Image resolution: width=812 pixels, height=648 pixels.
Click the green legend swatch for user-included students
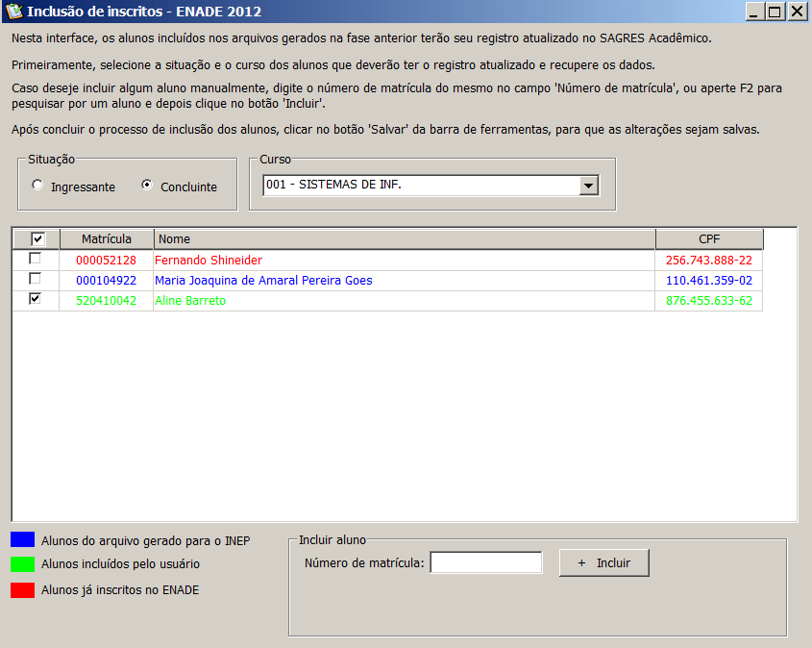23,564
